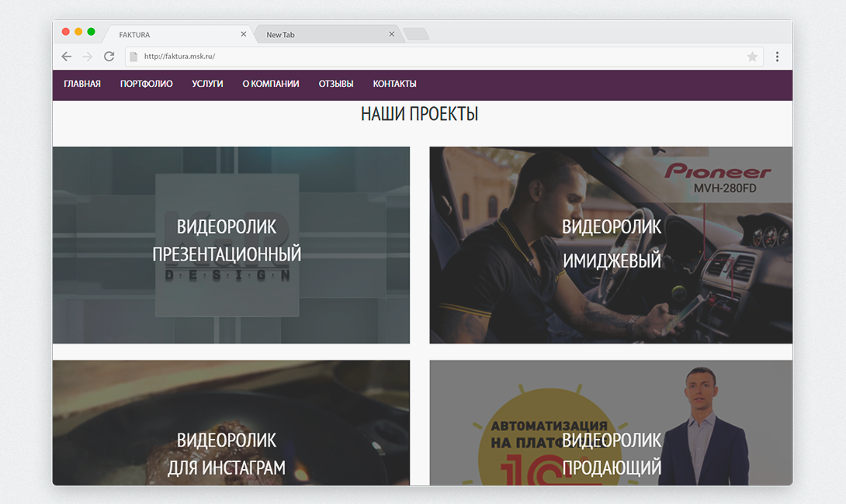Reload the page with the refresh icon

tap(109, 57)
